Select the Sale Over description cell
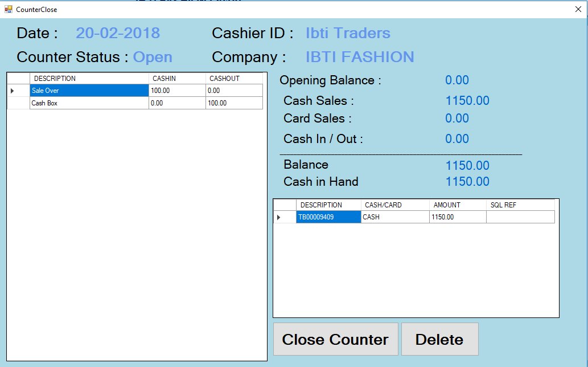 tap(89, 91)
